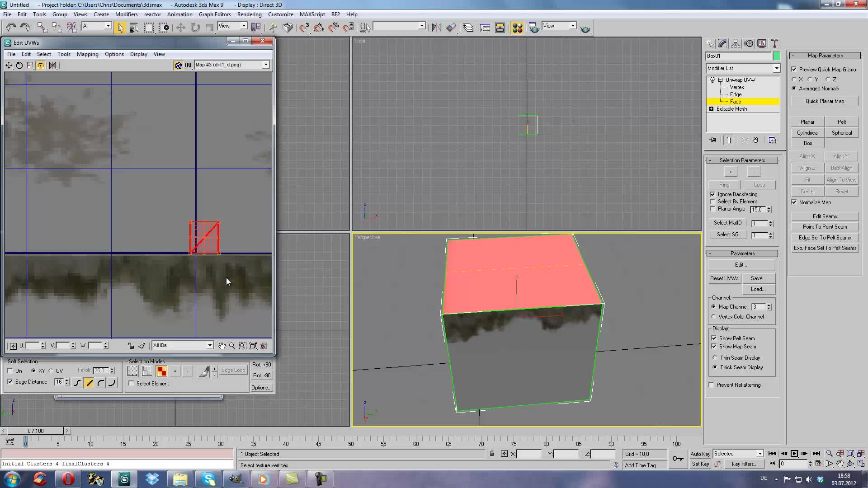
Task: Select the Rotate tool in the UVW editor
Action: pos(19,66)
